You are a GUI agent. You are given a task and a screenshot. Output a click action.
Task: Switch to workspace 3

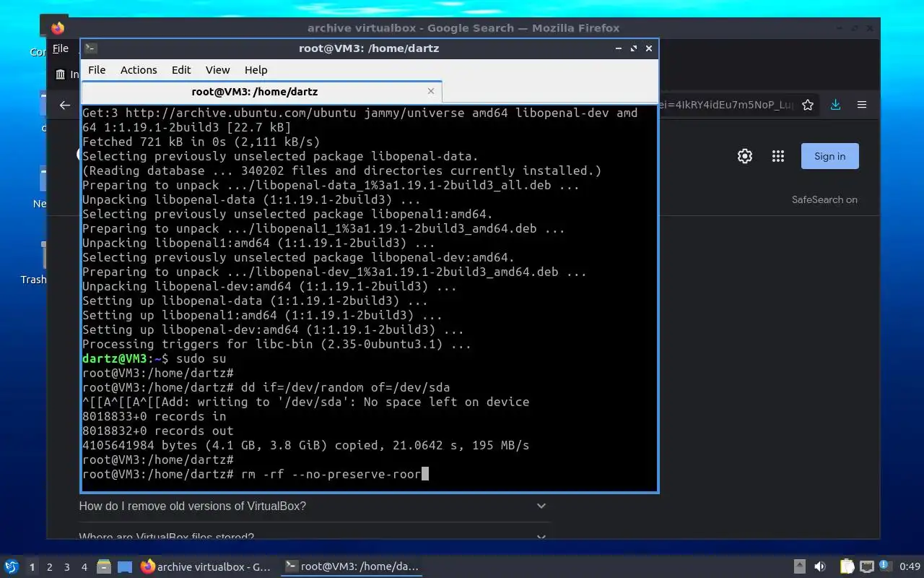(x=67, y=567)
